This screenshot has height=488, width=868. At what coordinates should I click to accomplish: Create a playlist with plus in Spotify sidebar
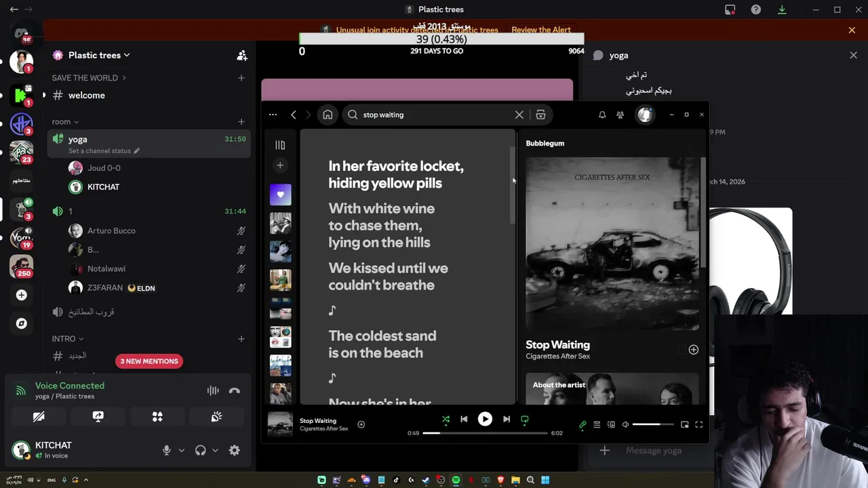(280, 165)
